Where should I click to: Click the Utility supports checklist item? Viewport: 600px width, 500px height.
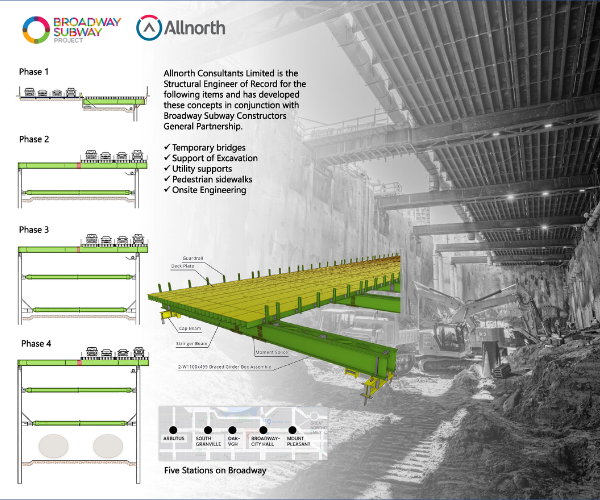coord(197,169)
